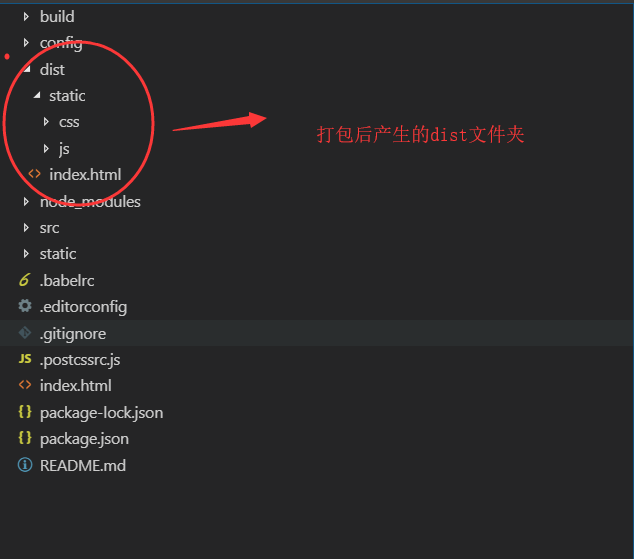Collapse the dist folder arrow

(x=27, y=70)
